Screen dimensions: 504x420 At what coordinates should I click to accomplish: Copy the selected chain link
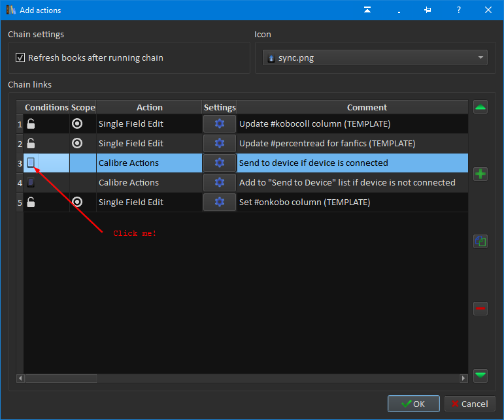point(480,241)
